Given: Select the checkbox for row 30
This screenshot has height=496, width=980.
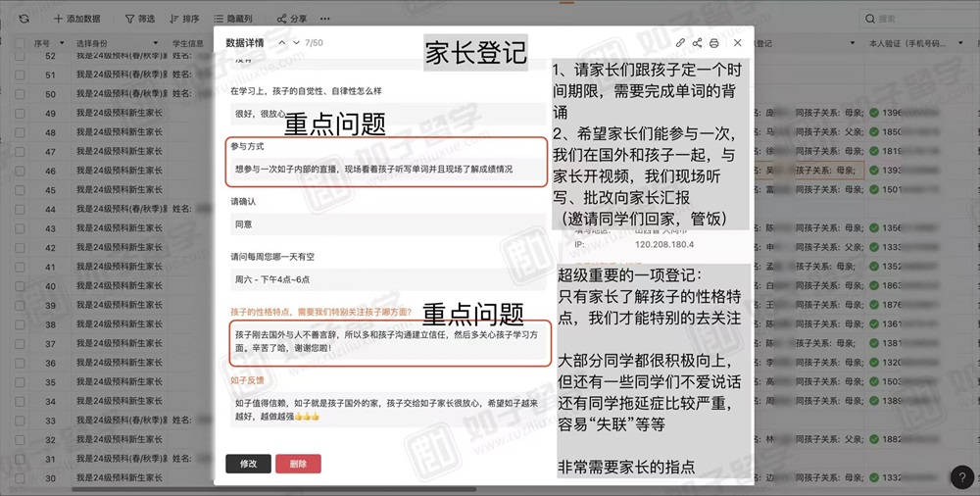Looking at the screenshot, I should click(20, 477).
